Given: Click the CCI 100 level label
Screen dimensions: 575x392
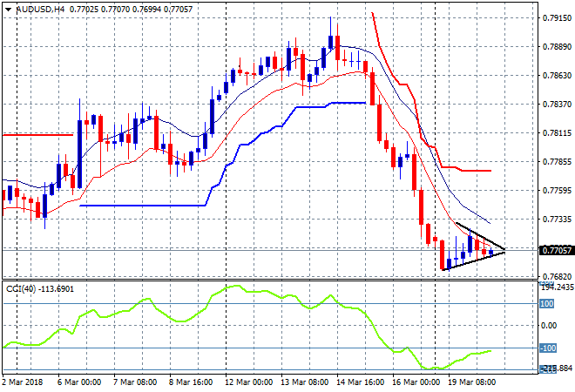Looking at the screenshot, I should (546, 304).
